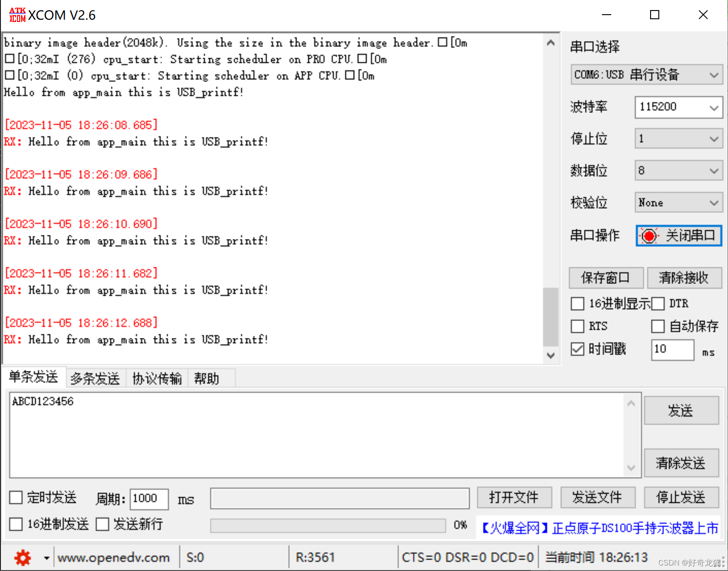Enable the 自动保存 checkbox

tap(658, 326)
